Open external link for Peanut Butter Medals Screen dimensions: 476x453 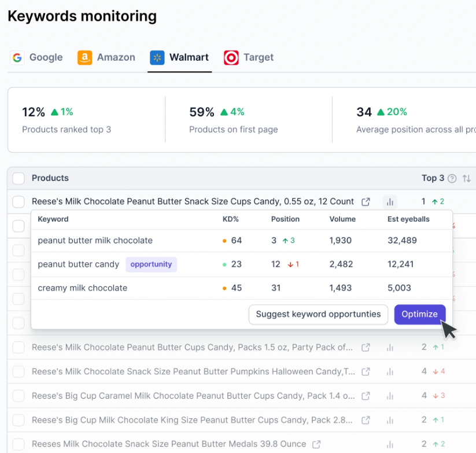click(316, 444)
